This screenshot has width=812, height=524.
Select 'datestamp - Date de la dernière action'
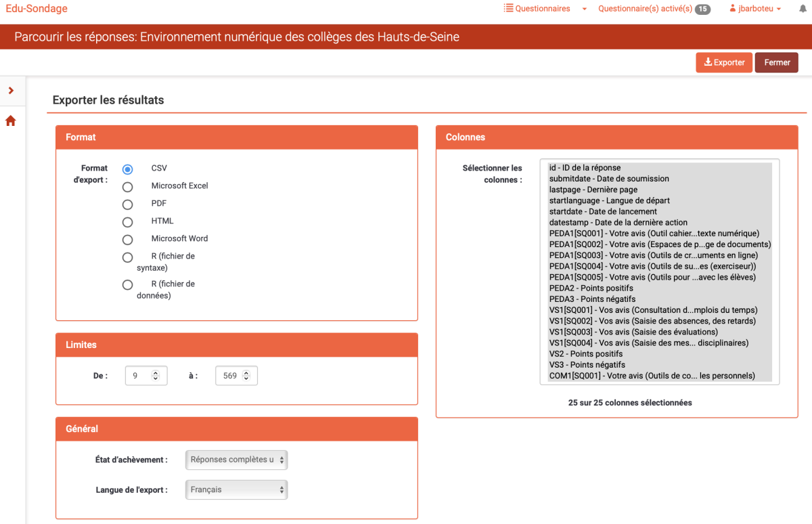[660, 222]
